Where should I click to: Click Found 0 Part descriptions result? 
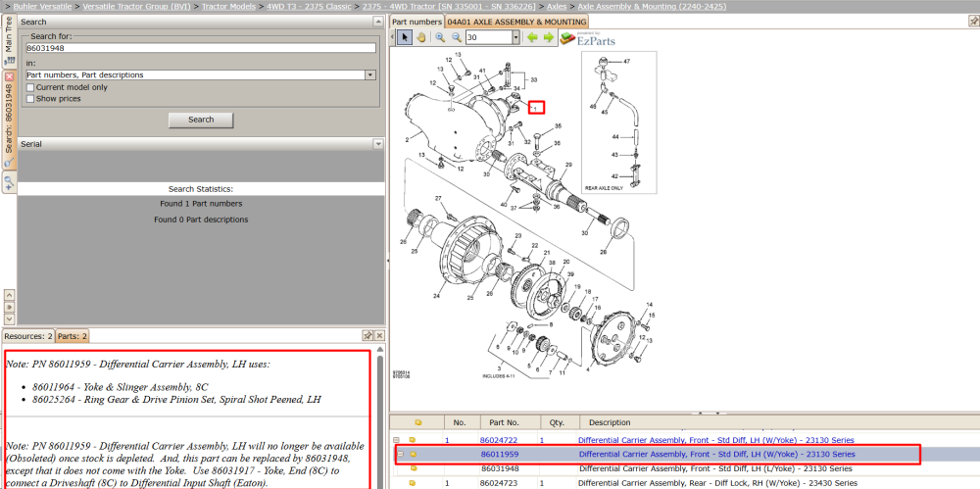pyautogui.click(x=201, y=220)
